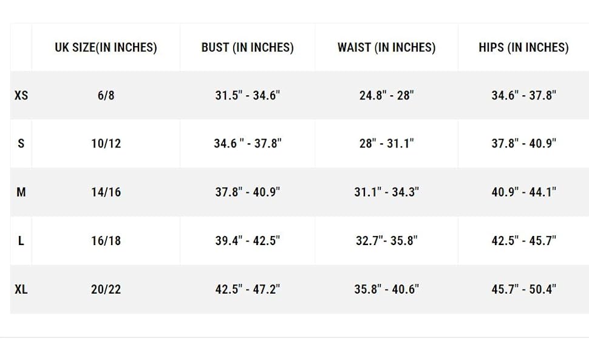Screen dimensions: 589x364
Task: Click the XL hips measurement 45.7" - 50.4"
Action: [523, 289]
